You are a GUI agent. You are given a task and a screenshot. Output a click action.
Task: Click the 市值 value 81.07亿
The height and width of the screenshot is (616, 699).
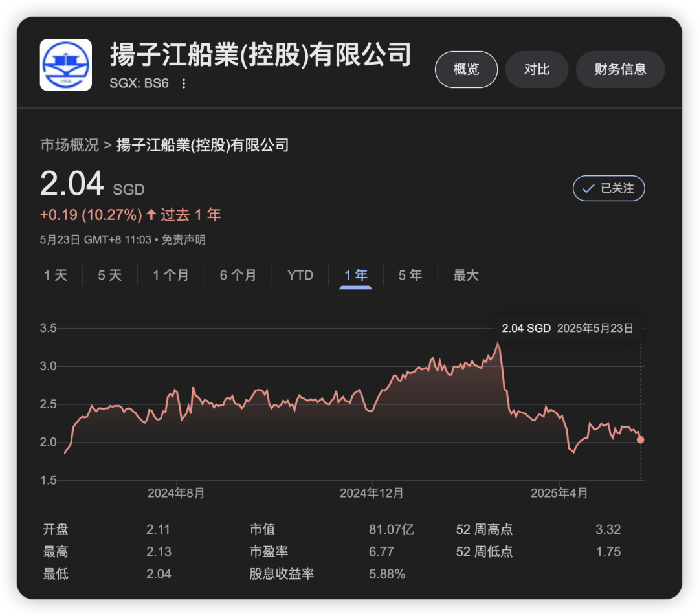[x=392, y=529]
